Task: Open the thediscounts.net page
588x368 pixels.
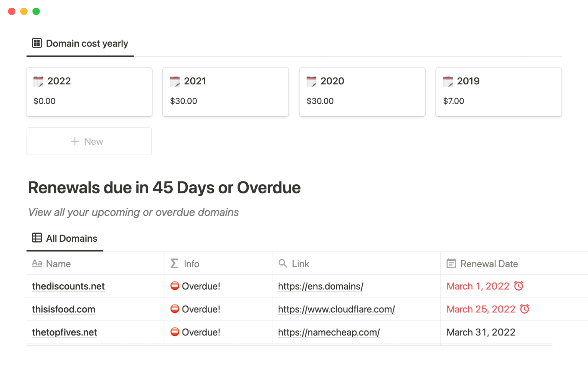Action: pyautogui.click(x=68, y=286)
